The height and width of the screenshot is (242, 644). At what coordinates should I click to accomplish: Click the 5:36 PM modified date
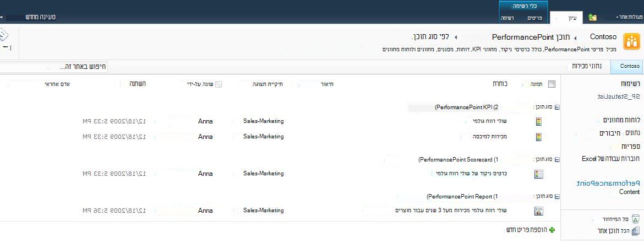[114, 211]
